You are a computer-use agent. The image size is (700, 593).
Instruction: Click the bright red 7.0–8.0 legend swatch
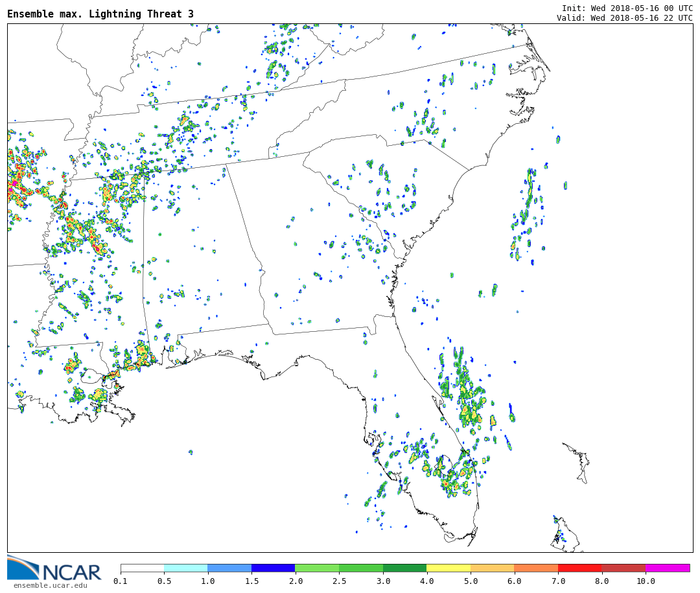579,568
